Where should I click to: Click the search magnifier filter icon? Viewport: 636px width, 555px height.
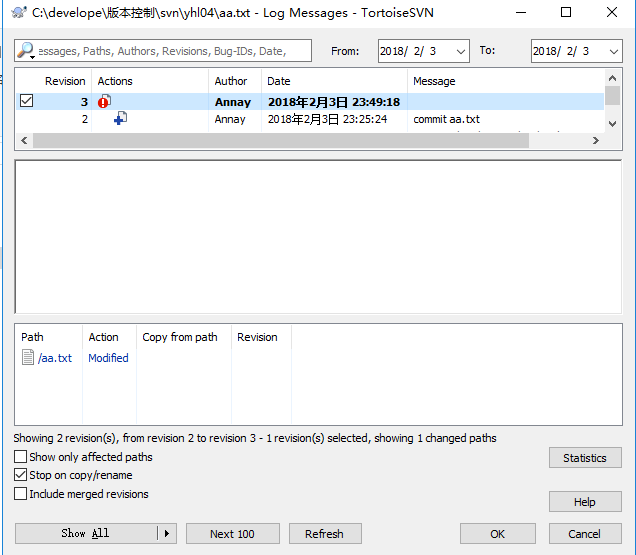pos(26,51)
